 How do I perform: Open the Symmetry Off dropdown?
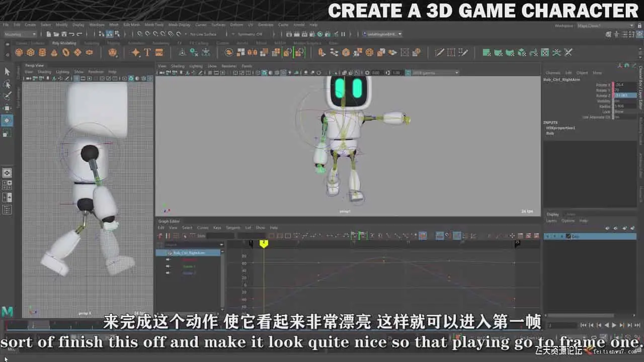tap(250, 34)
